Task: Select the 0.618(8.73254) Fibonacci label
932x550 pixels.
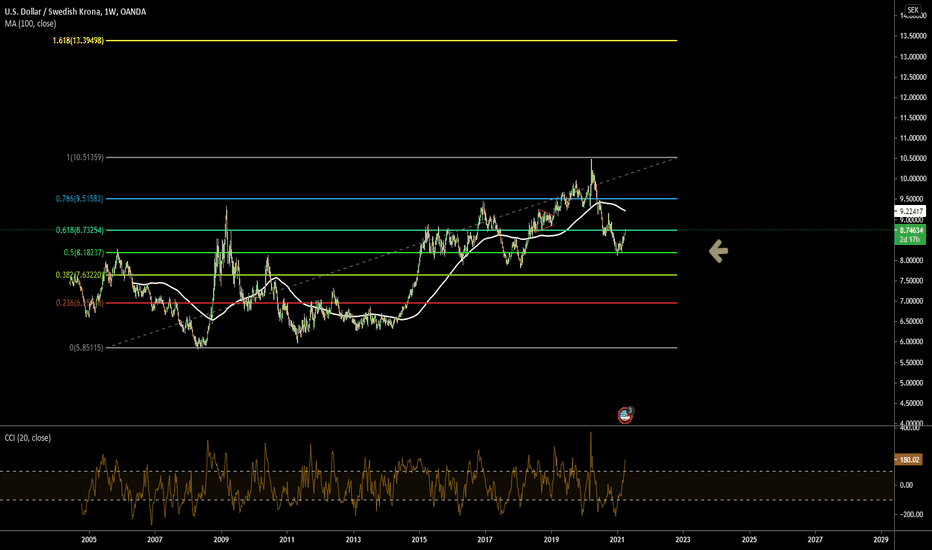Action: [80, 230]
